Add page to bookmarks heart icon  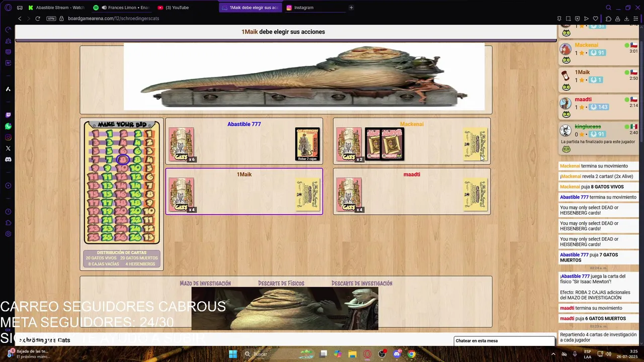pos(596,19)
